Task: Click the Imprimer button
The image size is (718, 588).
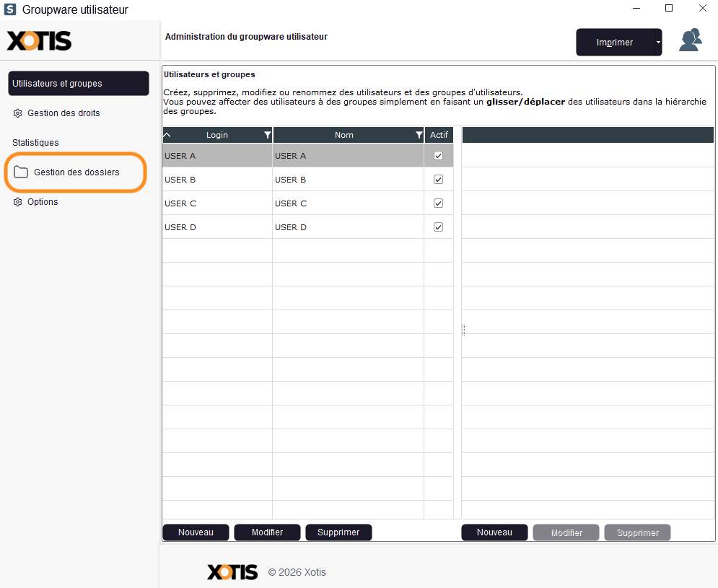Action: tap(614, 43)
